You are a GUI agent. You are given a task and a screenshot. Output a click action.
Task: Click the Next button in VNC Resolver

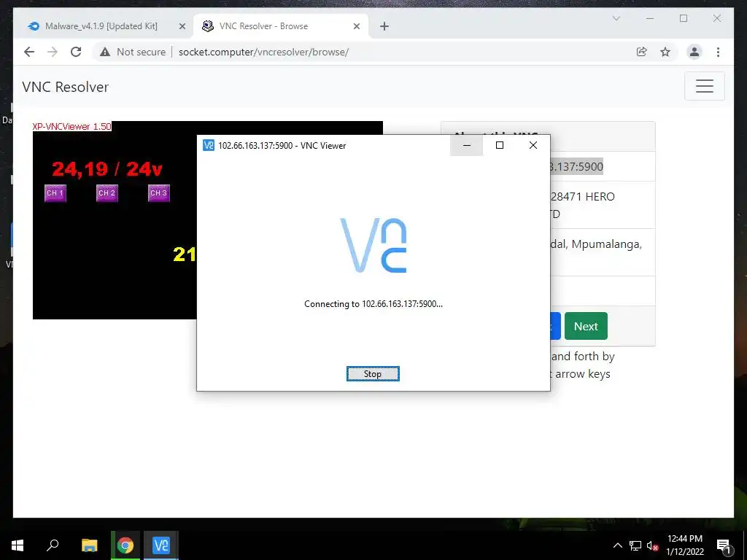click(586, 326)
